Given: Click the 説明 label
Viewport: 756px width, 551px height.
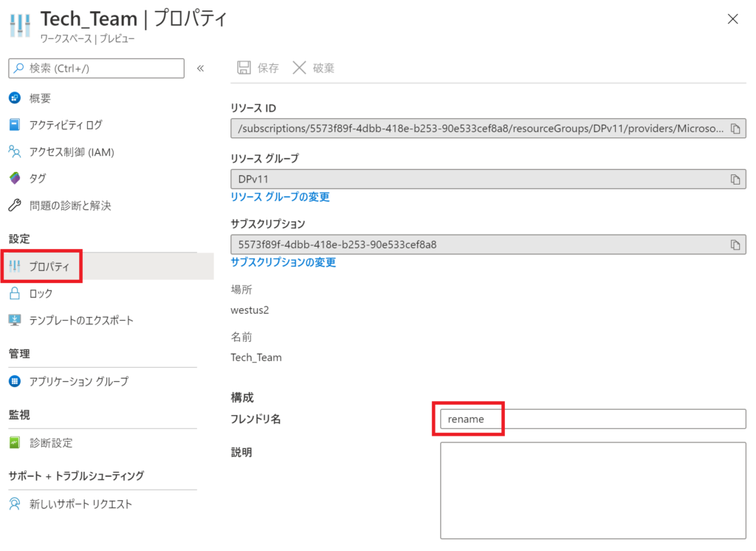Looking at the screenshot, I should (241, 452).
